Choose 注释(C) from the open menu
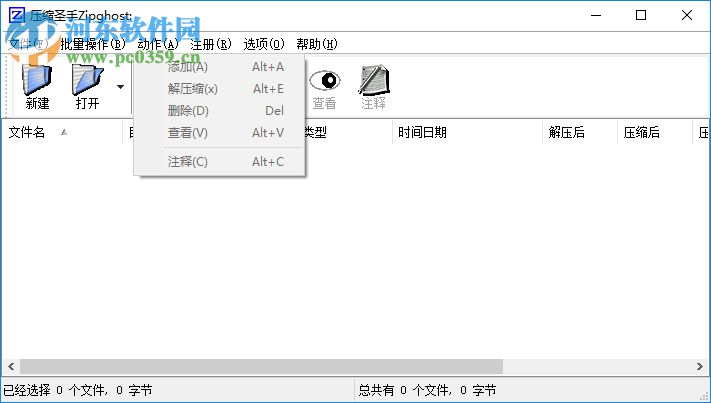 pyautogui.click(x=219, y=162)
